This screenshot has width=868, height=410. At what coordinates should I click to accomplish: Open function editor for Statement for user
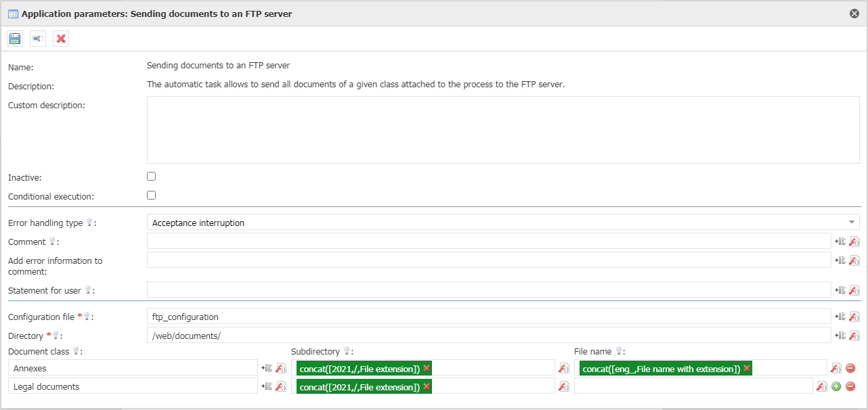point(854,290)
